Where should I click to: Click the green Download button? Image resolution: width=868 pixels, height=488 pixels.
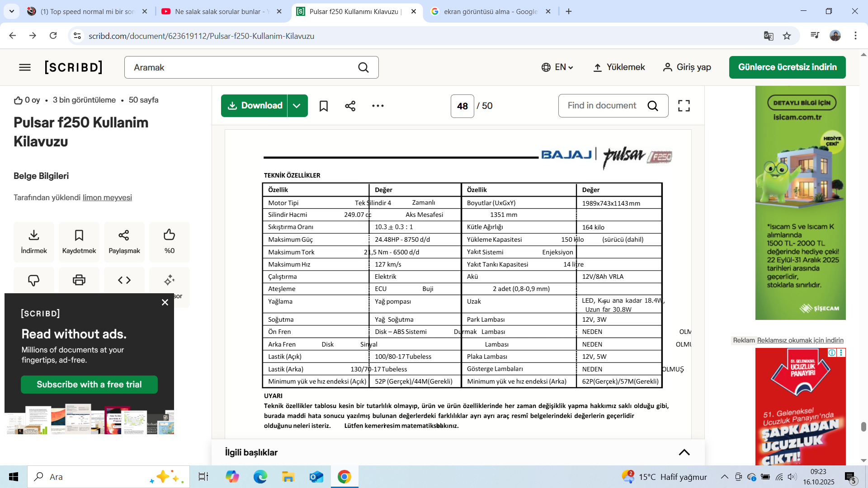(x=254, y=106)
